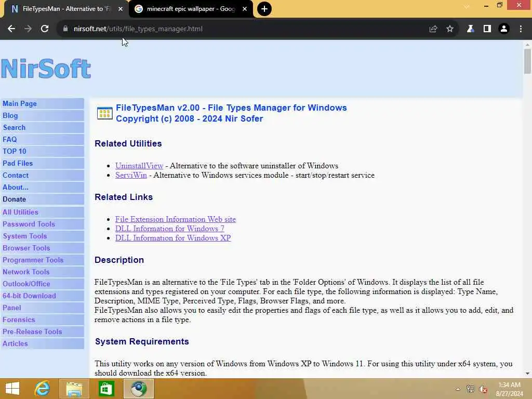Click the forward navigation arrow
The image size is (532, 399).
28,29
